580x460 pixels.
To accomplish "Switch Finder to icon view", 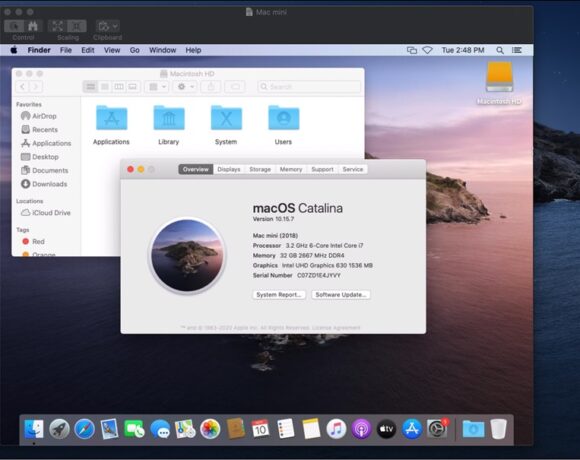I will pos(91,87).
